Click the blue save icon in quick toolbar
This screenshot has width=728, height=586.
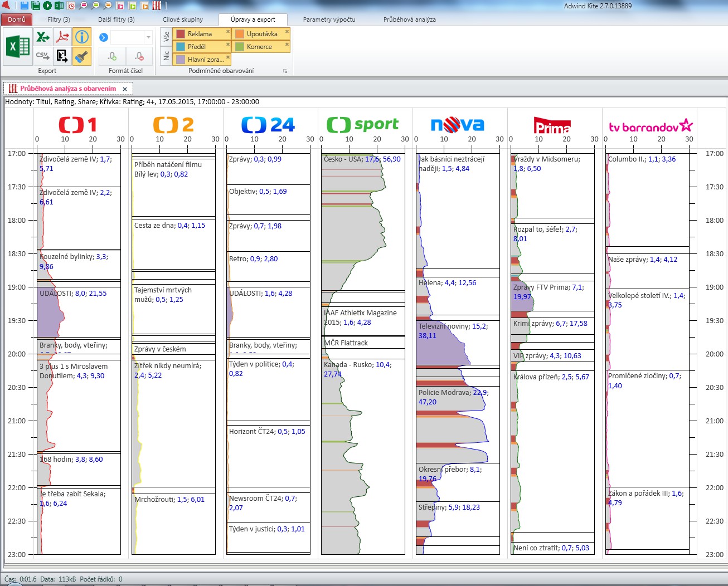pos(24,6)
